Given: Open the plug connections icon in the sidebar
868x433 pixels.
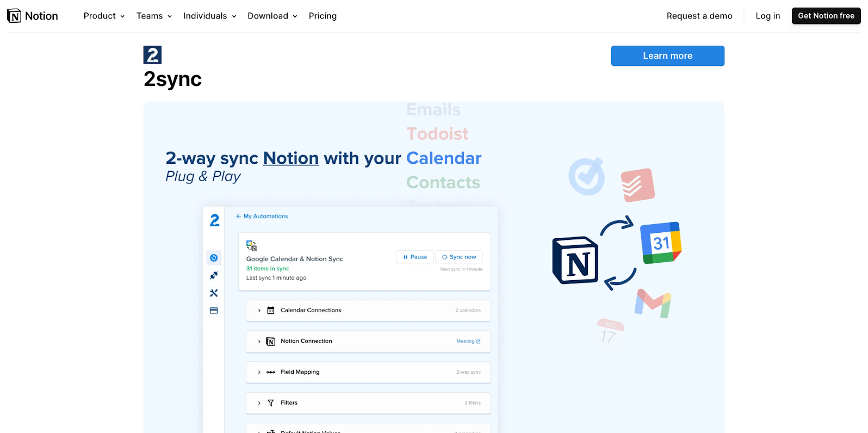Looking at the screenshot, I should coord(214,275).
